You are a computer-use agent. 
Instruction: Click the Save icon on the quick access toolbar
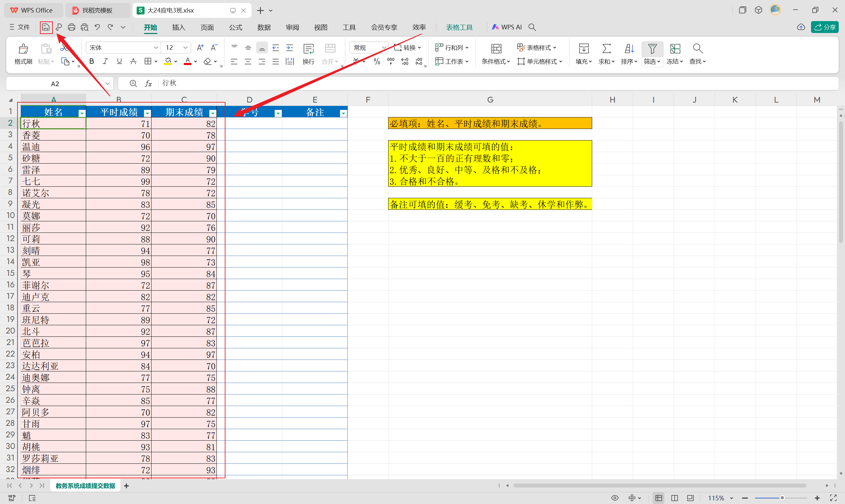pyautogui.click(x=46, y=27)
